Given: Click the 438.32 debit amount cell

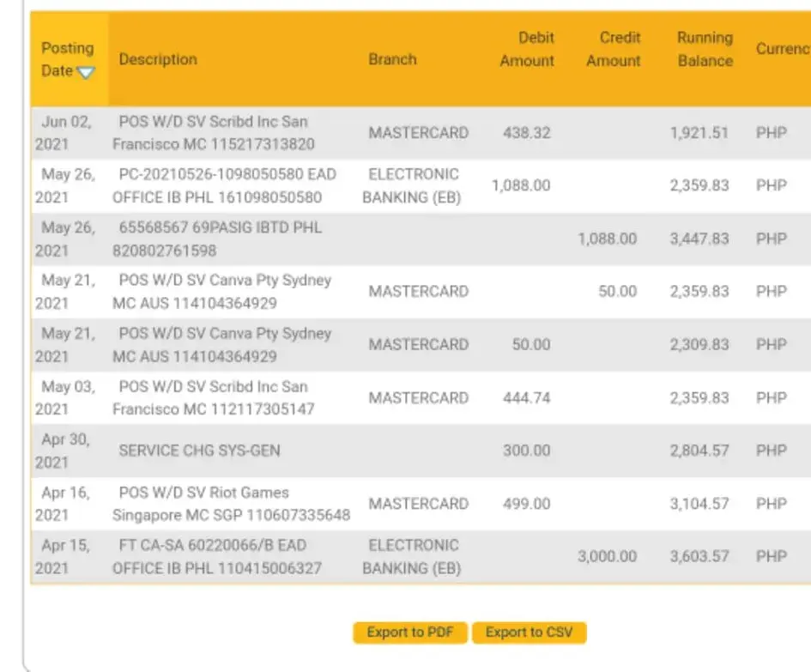Looking at the screenshot, I should coord(527,133).
